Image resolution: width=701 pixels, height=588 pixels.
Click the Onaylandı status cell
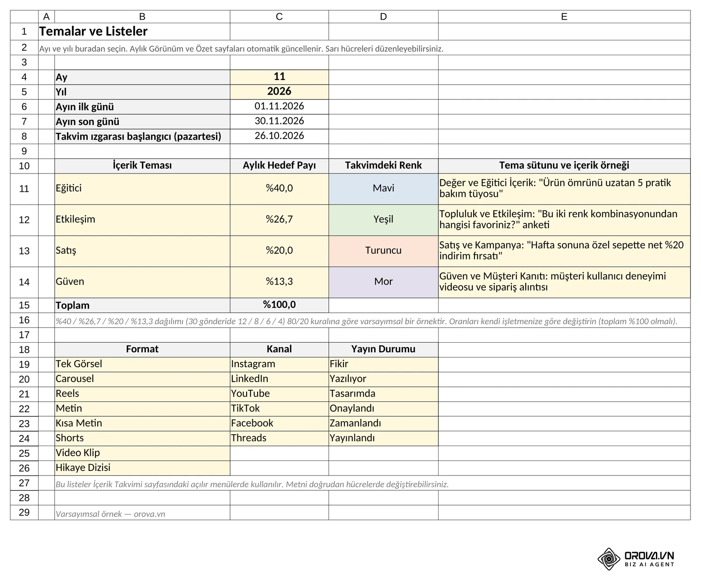pos(383,409)
